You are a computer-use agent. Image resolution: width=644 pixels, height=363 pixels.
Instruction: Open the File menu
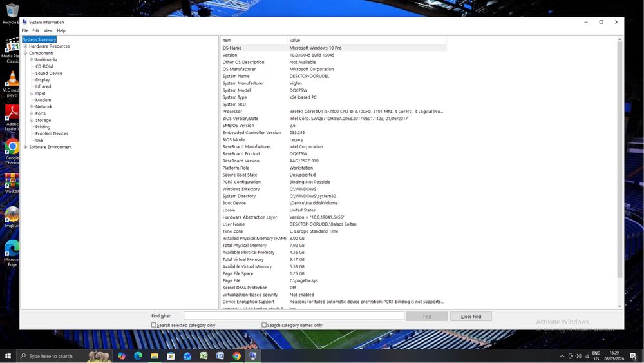(x=24, y=30)
